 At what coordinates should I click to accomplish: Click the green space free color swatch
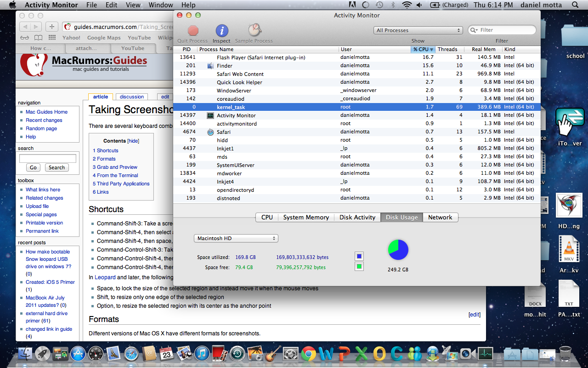point(359,266)
